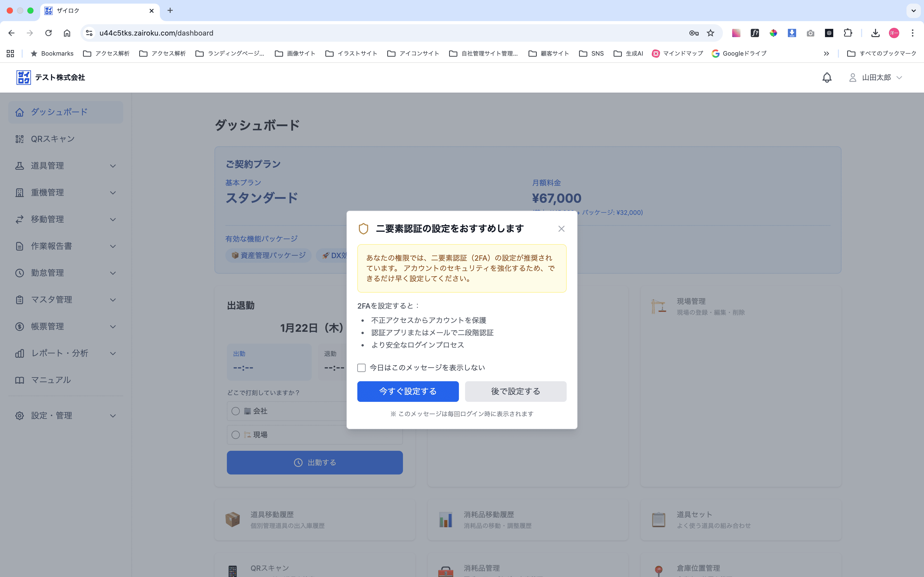Switch to the ザイロク browser tab
Image resolution: width=924 pixels, height=577 pixels.
point(76,11)
